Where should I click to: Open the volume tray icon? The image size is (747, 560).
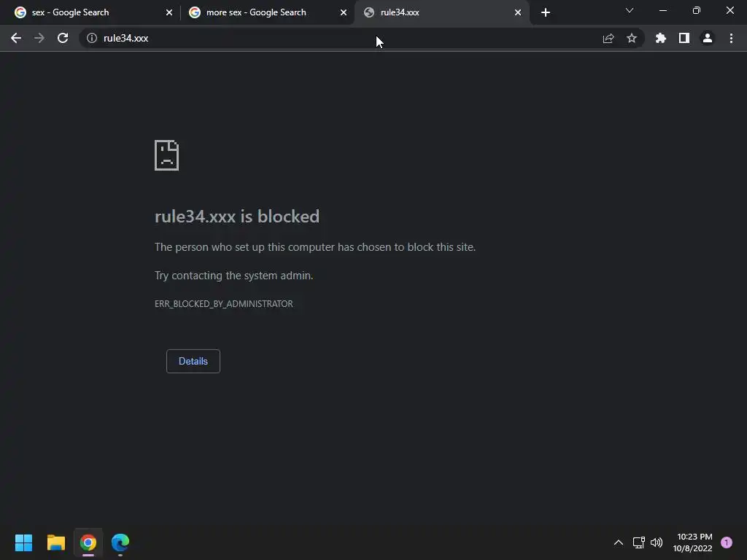click(657, 542)
